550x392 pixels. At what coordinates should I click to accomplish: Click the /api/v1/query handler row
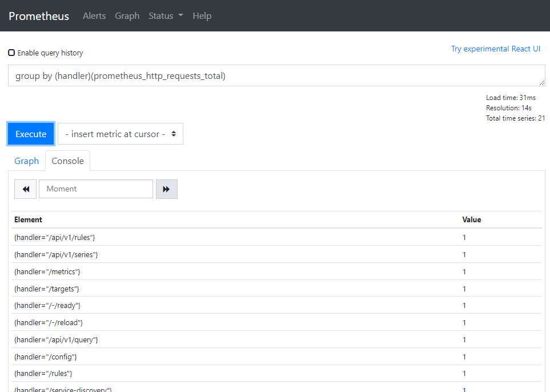[x=57, y=340]
